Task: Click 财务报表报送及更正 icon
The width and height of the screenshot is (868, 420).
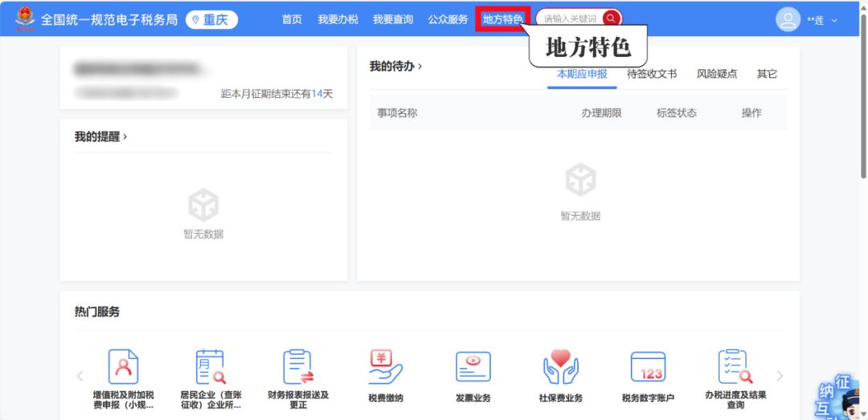Action: [298, 368]
